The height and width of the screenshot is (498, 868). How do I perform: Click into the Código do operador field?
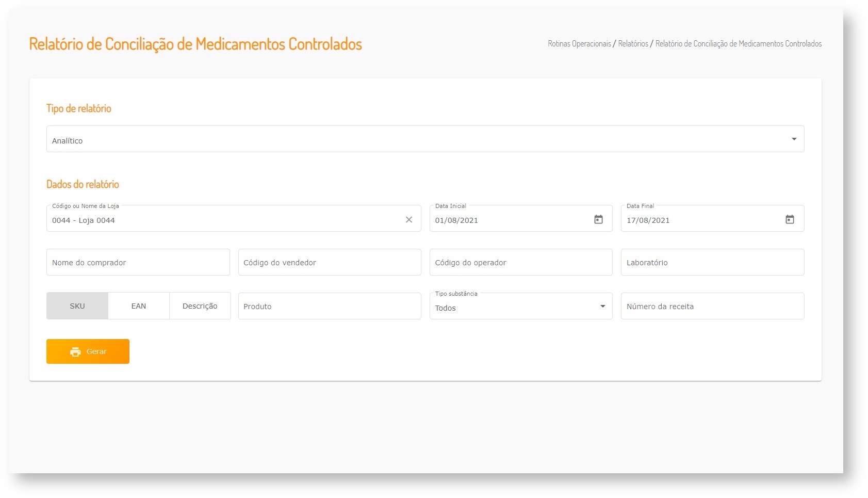click(521, 263)
